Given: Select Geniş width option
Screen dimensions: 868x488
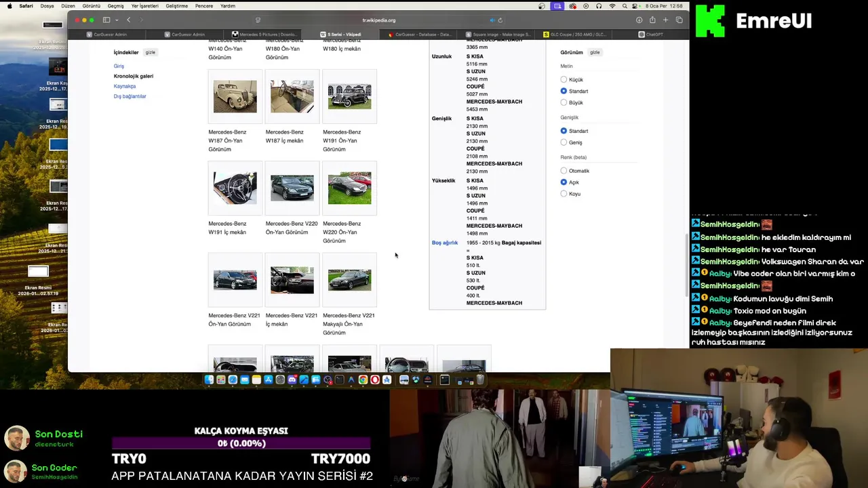Looking at the screenshot, I should tap(564, 142).
